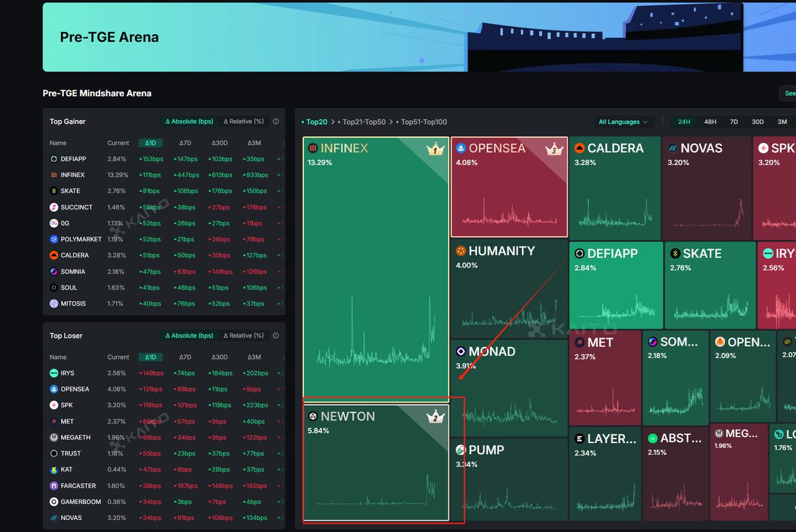The width and height of the screenshot is (796, 532).
Task: Click the NOVAS logo in Top Loser list
Action: 54,518
